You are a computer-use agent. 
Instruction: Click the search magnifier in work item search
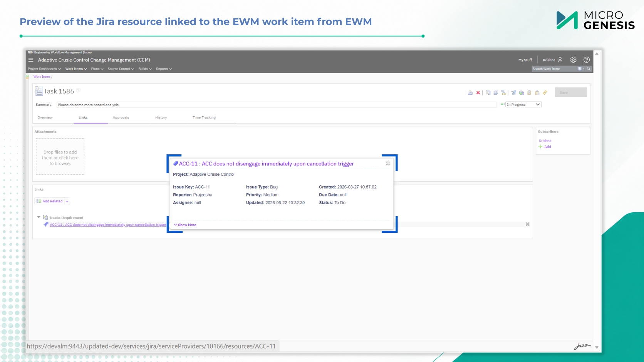point(589,69)
